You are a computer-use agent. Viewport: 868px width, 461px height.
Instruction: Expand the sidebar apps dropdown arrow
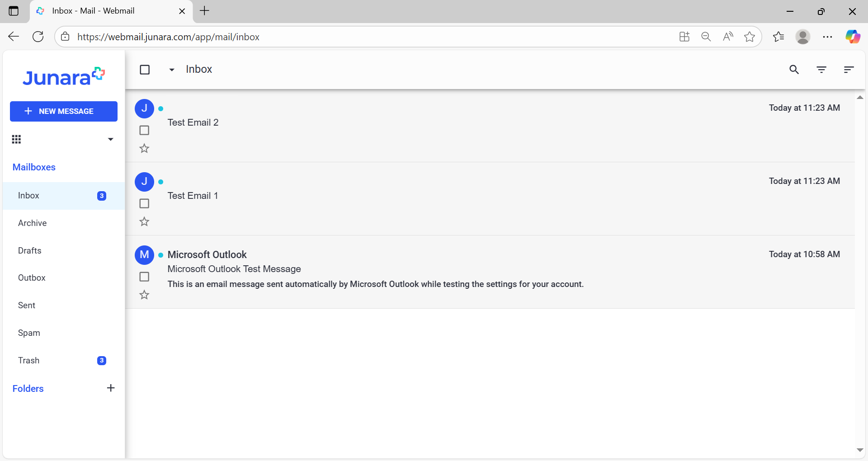point(110,139)
